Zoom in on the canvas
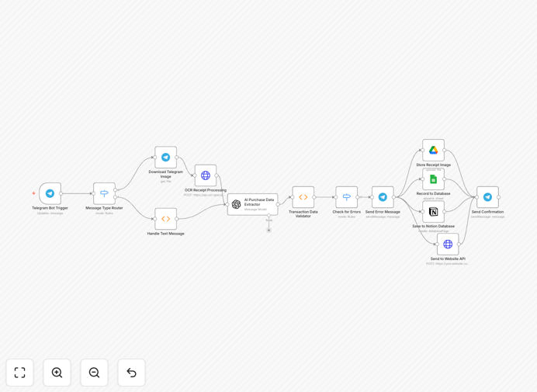The height and width of the screenshot is (392, 537). (x=57, y=373)
